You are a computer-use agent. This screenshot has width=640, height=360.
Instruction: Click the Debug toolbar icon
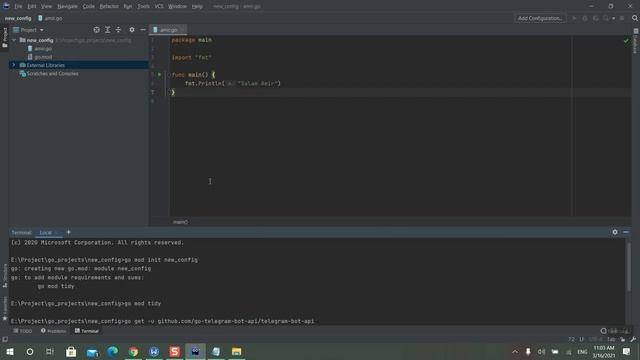pos(585,18)
